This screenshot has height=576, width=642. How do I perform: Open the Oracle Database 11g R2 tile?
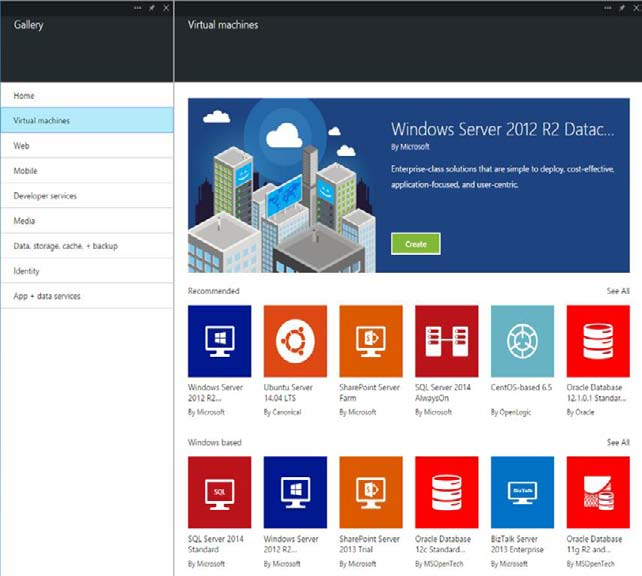coord(598,491)
